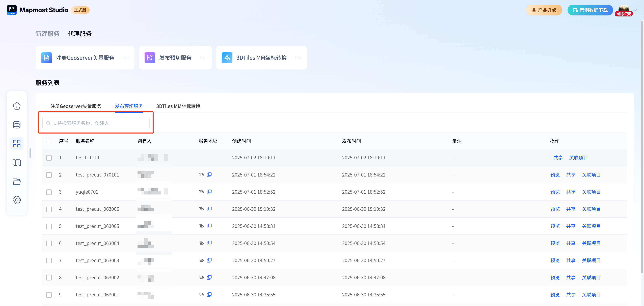
Task: Open the folder icon in left sidebar
Action: click(17, 181)
